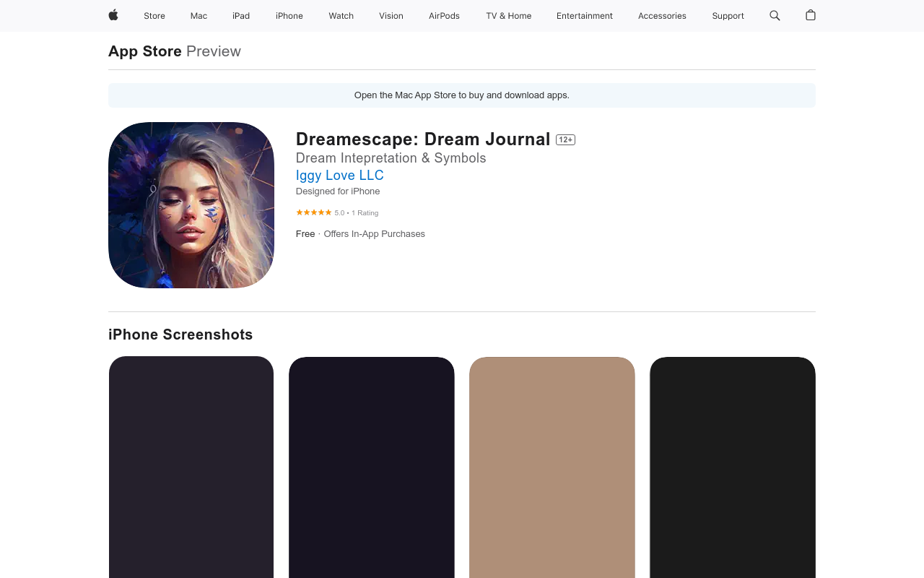This screenshot has height=578, width=924.
Task: Click the 5.0 • 1 Rating text
Action: (357, 213)
